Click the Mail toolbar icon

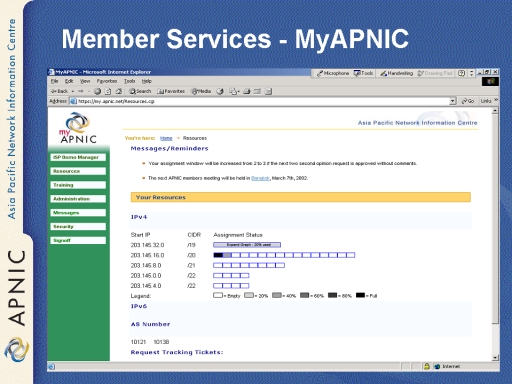point(233,91)
